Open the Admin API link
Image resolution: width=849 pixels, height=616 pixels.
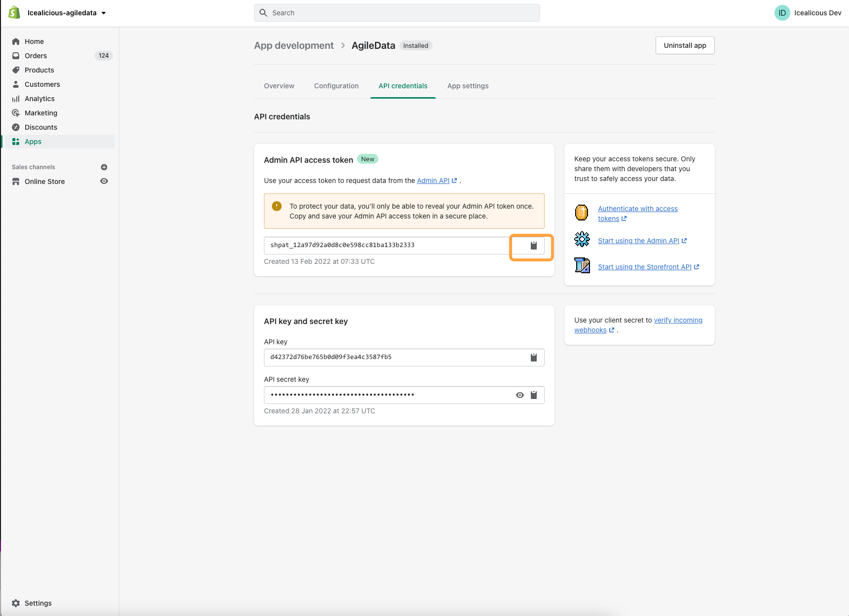pyautogui.click(x=437, y=181)
